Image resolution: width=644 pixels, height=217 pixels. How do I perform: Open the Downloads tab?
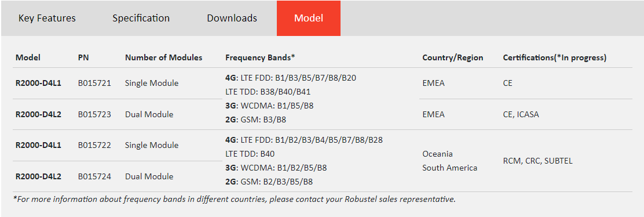tap(232, 18)
